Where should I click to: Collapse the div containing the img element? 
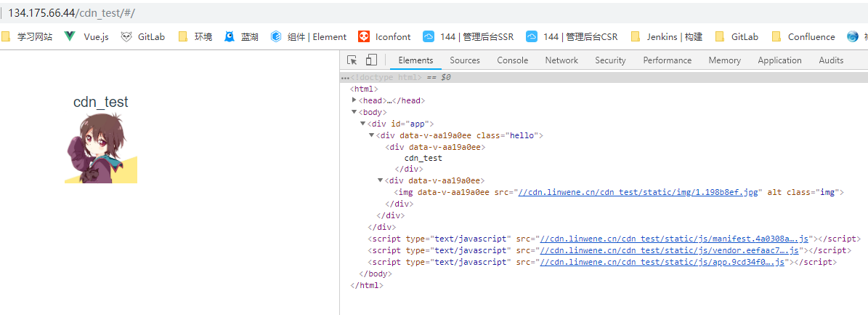tap(381, 180)
